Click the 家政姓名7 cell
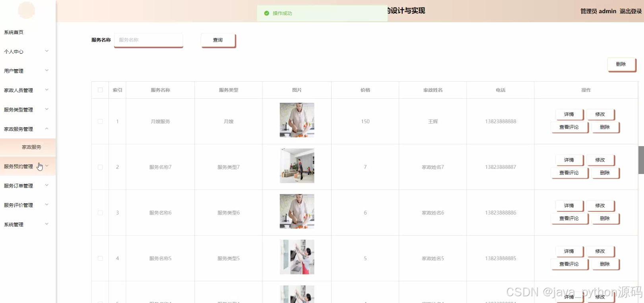This screenshot has width=644, height=303. tap(433, 167)
